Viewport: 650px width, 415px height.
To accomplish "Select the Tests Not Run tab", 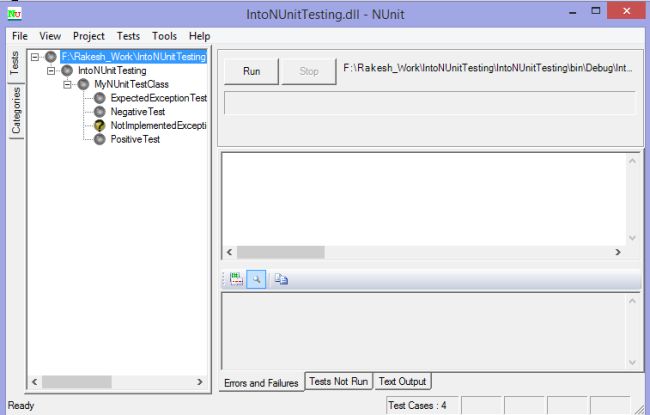I will 339,381.
